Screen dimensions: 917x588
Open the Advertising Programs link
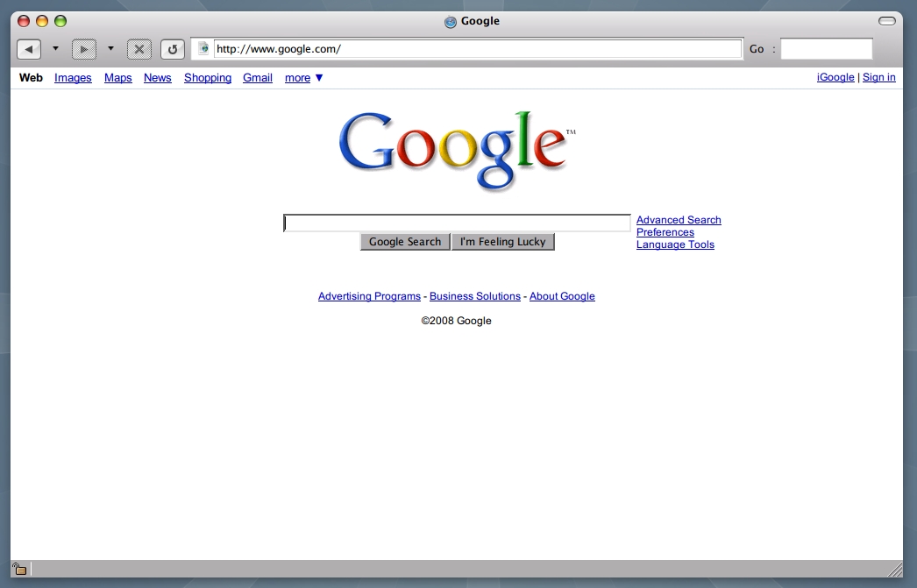tap(370, 296)
